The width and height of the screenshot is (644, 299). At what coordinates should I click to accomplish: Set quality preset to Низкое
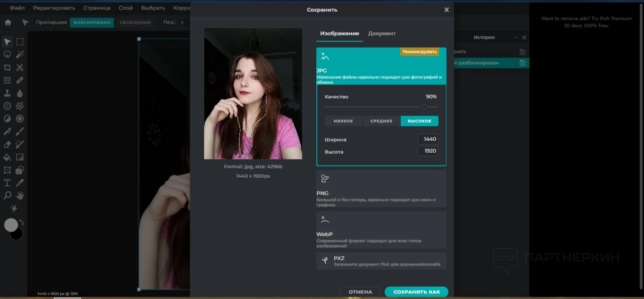click(x=343, y=121)
